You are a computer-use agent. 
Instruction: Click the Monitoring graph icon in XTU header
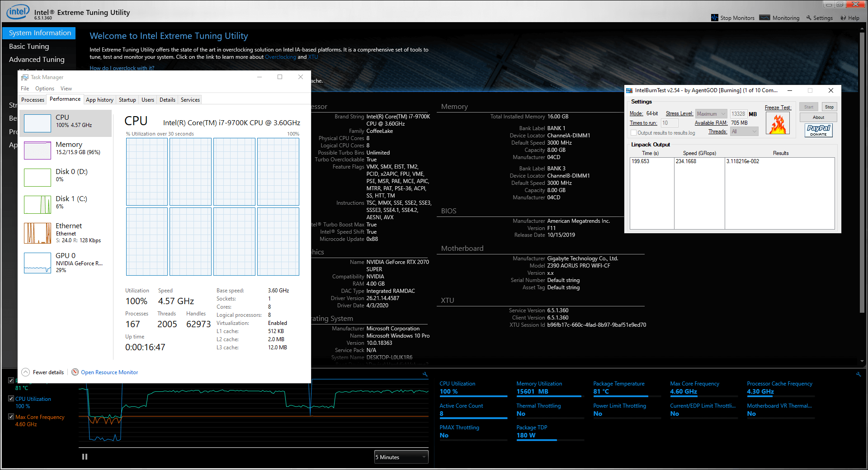coord(764,18)
